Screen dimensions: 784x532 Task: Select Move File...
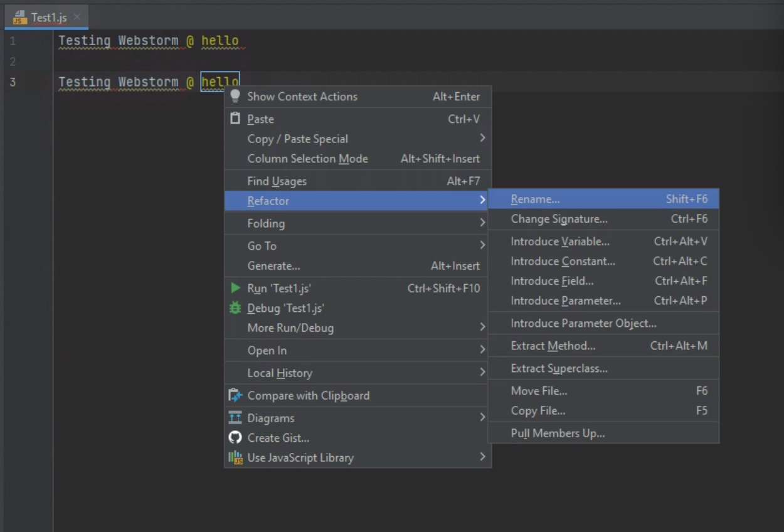click(x=603, y=391)
